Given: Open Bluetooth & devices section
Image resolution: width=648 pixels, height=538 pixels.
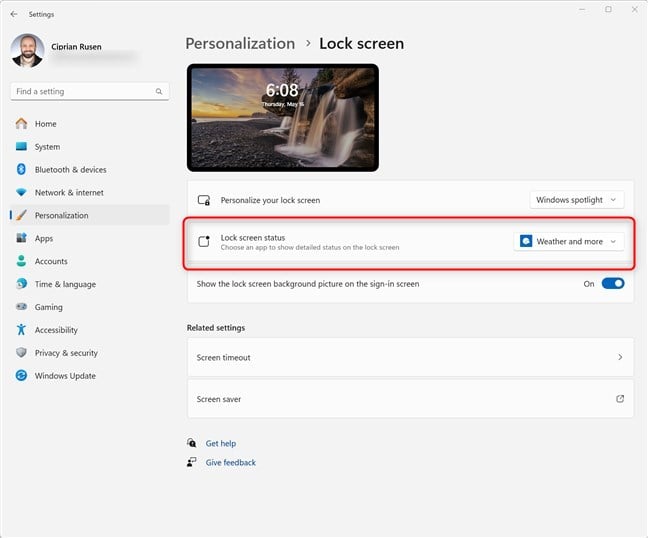Looking at the screenshot, I should tap(90, 169).
